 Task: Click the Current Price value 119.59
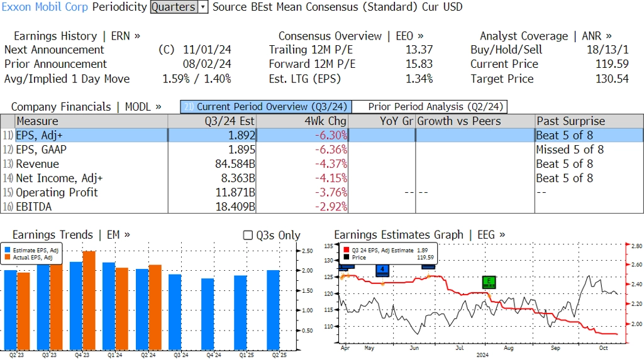(612, 64)
